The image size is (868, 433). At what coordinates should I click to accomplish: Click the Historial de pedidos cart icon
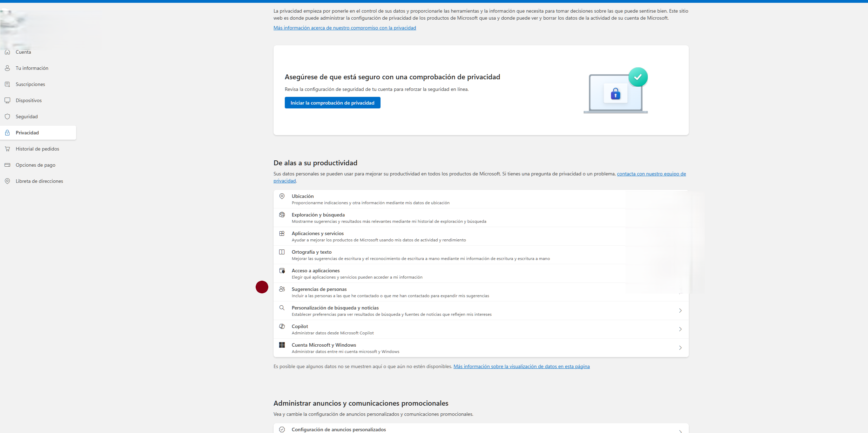coord(7,149)
